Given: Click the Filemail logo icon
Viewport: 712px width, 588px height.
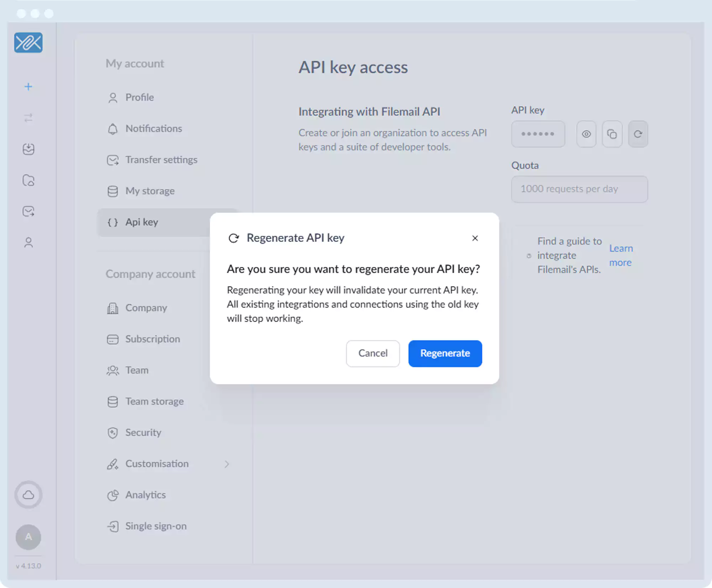Looking at the screenshot, I should coord(28,43).
